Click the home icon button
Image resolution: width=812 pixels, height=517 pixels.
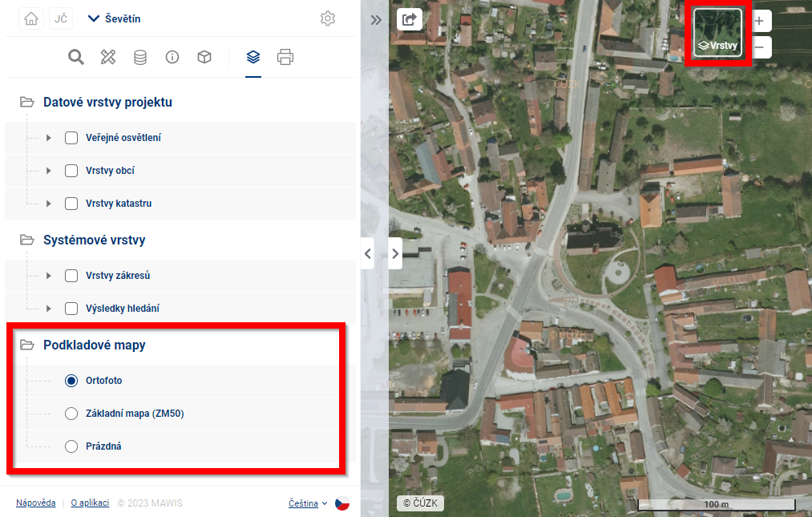click(32, 18)
